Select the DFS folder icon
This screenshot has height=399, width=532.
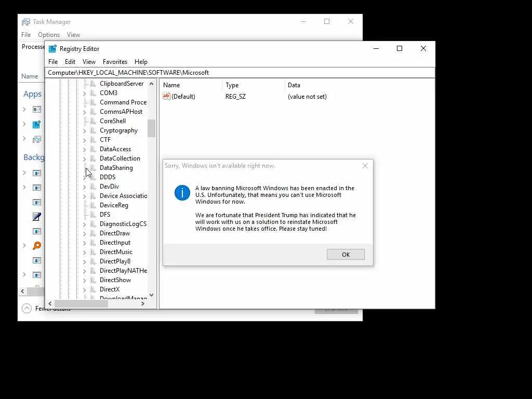pyautogui.click(x=94, y=215)
